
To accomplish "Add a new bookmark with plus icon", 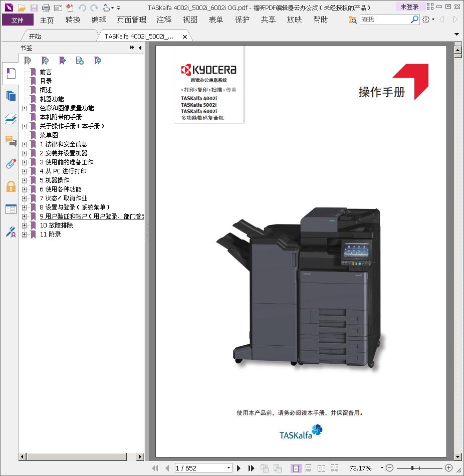I will pos(45,61).
